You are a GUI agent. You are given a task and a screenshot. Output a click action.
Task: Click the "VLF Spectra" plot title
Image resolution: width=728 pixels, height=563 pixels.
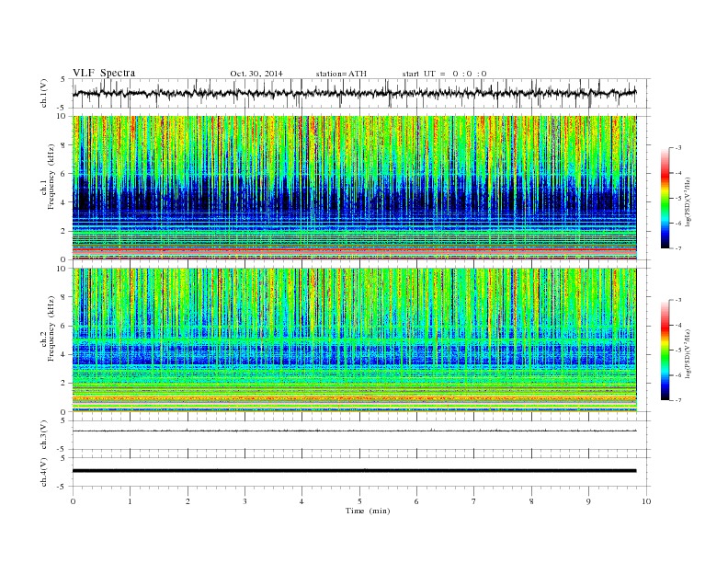point(104,73)
